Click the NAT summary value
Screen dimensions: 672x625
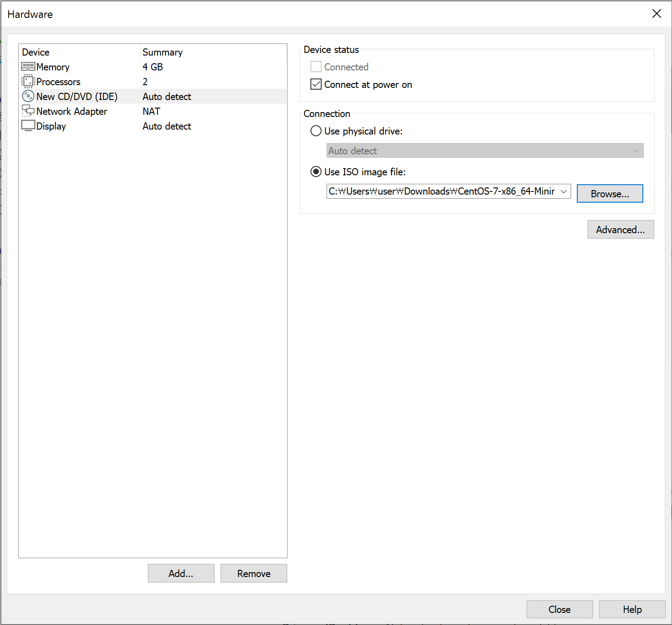tap(151, 111)
